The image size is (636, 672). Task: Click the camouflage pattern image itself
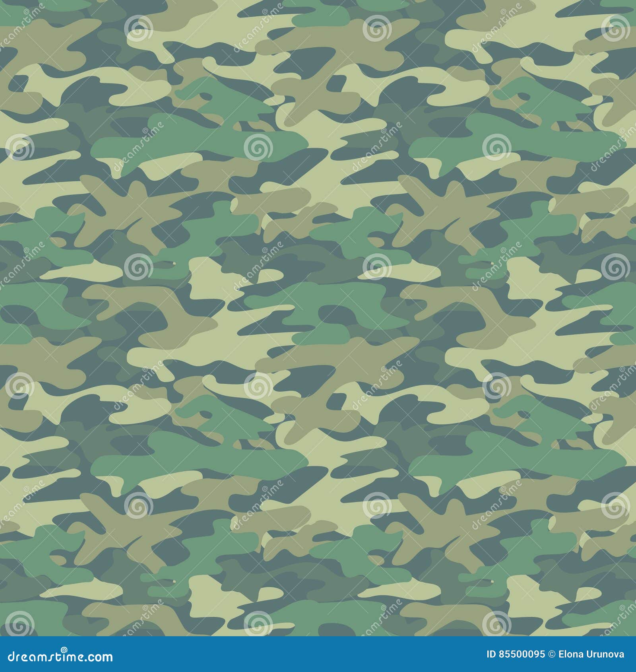[318, 318]
